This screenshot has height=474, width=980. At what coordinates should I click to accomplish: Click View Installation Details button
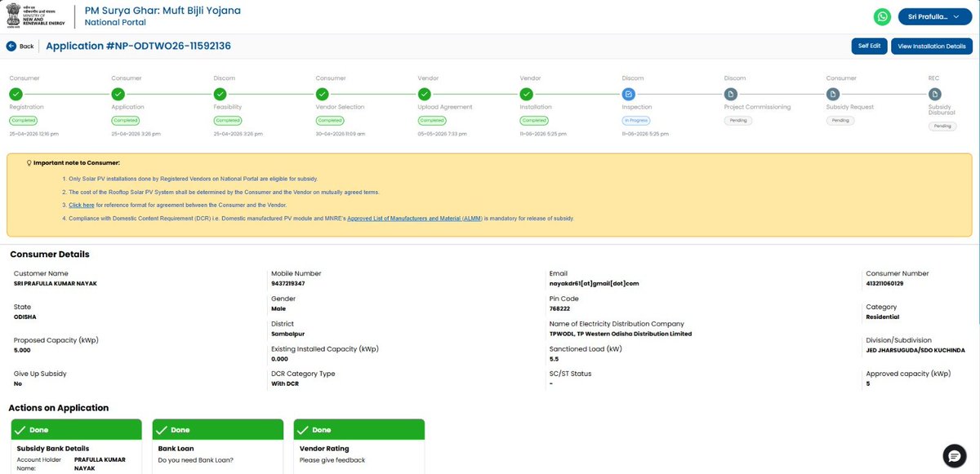click(x=932, y=47)
